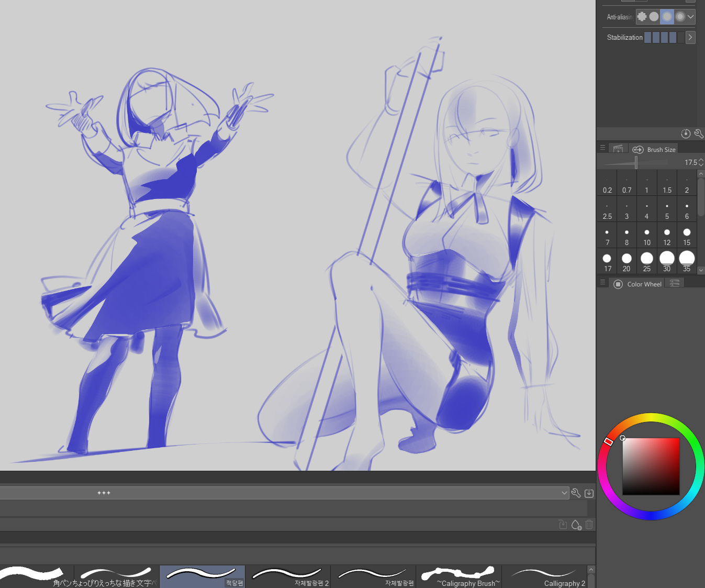Expand the anti-aliasing options chevron

(x=691, y=17)
